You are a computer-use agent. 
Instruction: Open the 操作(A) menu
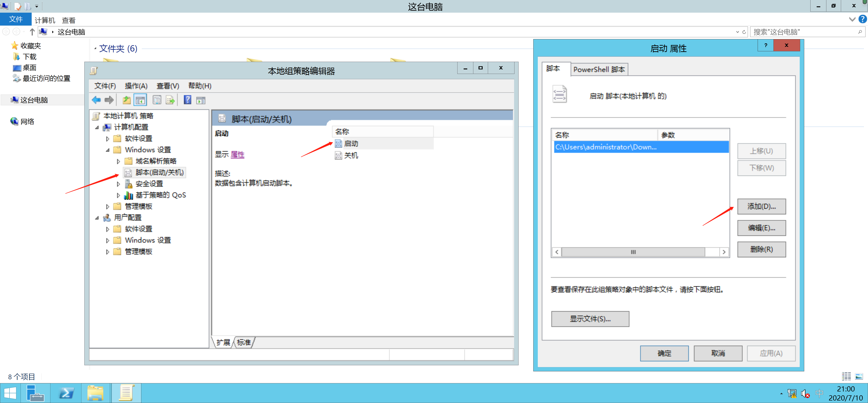coord(136,86)
